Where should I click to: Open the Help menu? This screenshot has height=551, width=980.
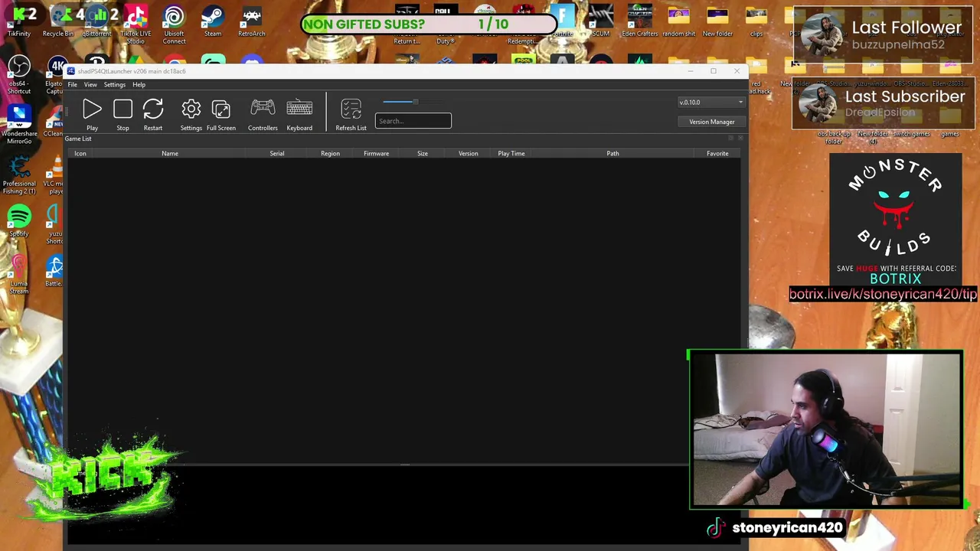pyautogui.click(x=139, y=84)
